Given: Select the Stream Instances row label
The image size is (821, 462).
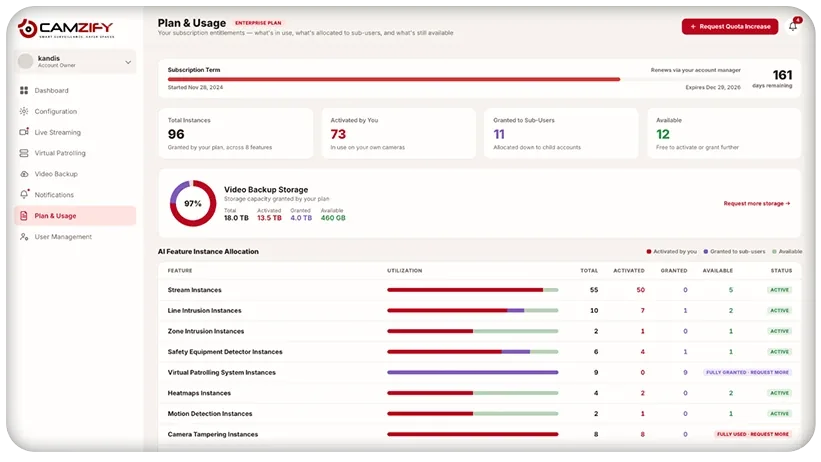Looking at the screenshot, I should click(195, 290).
